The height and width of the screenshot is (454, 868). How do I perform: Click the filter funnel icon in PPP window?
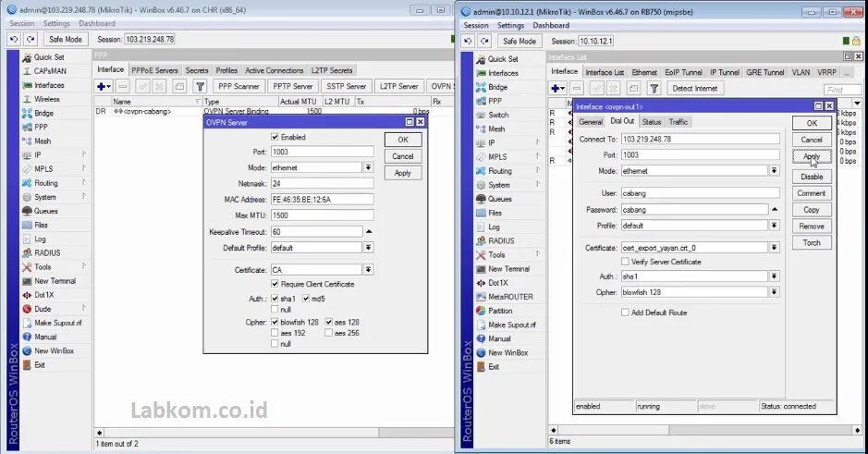tap(200, 86)
